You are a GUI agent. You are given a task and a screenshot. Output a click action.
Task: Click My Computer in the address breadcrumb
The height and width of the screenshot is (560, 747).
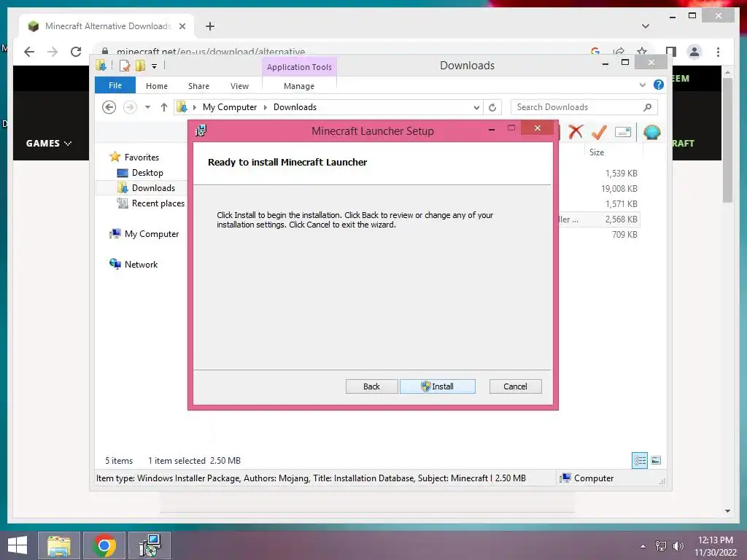230,107
